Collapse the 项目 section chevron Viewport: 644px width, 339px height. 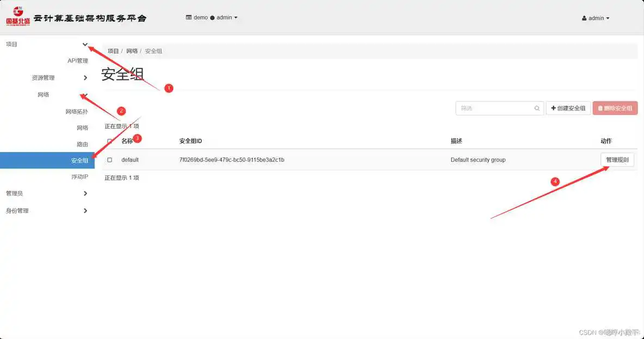(x=85, y=44)
